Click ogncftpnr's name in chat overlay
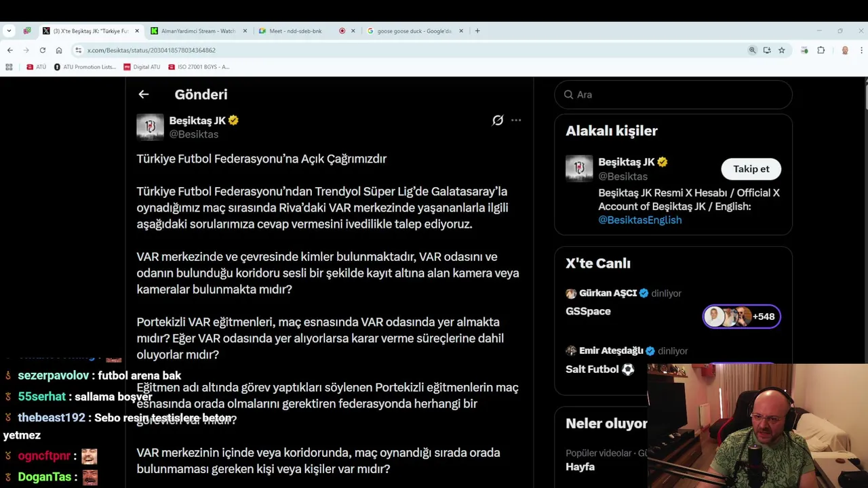 pyautogui.click(x=44, y=456)
